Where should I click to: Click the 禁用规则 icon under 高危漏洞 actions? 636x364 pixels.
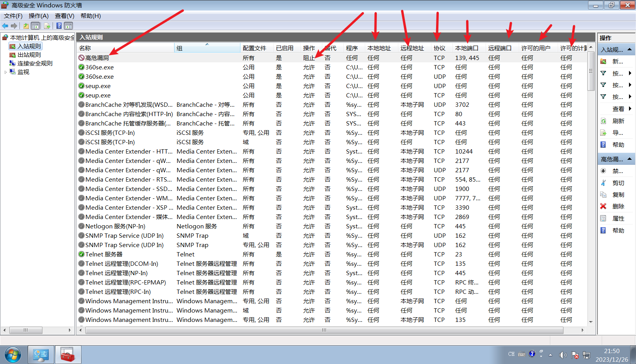click(603, 171)
